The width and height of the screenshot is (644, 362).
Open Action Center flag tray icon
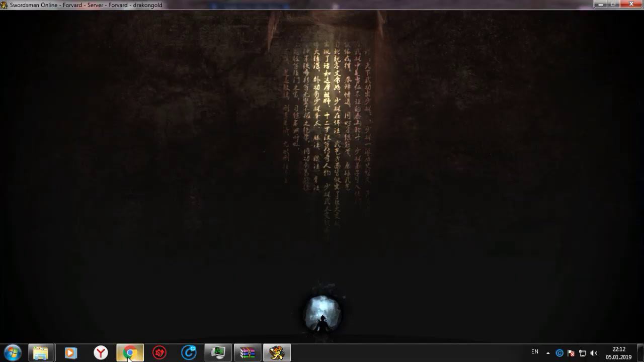(571, 353)
